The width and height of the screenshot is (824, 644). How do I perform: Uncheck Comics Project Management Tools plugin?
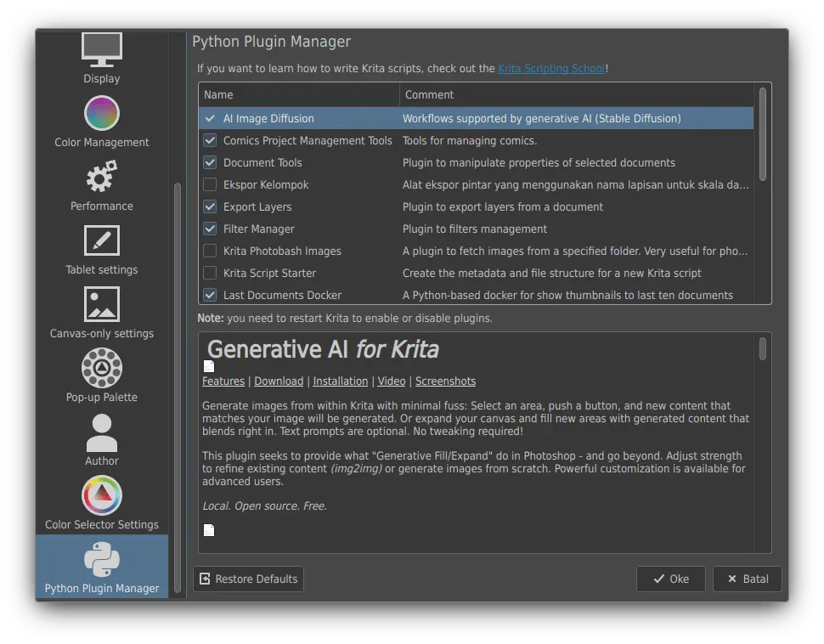point(210,140)
